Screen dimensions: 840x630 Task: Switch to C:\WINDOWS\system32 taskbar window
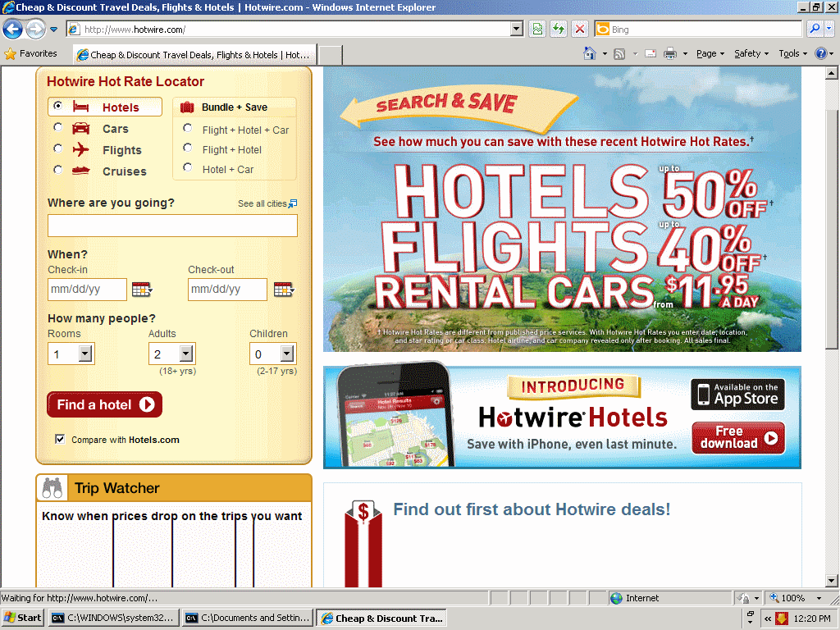tap(112, 618)
